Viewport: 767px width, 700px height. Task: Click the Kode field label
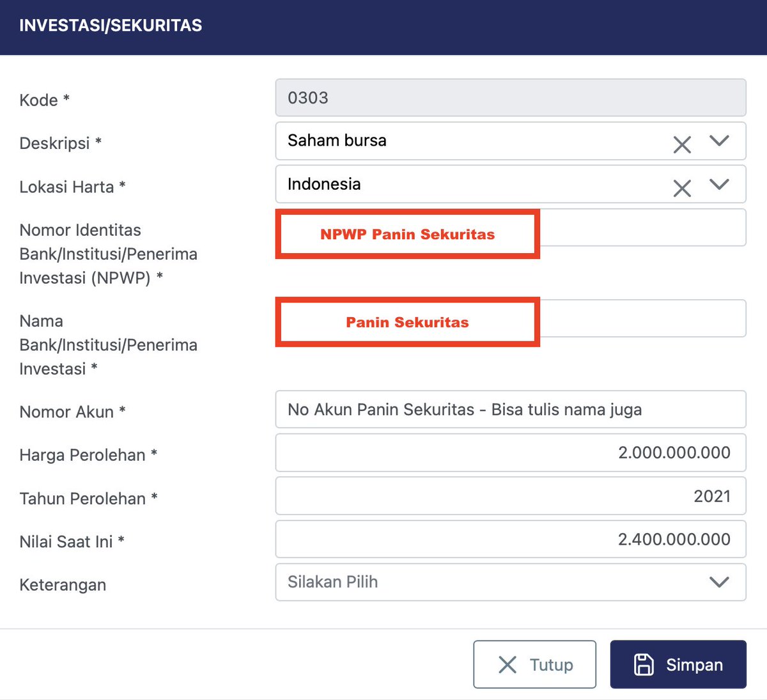(44, 100)
